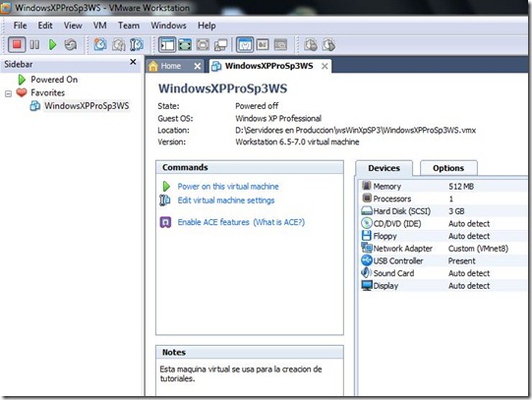Select WindowsXPProSp3WS in the sidebar tree
This screenshot has height=400, width=532.
click(87, 106)
